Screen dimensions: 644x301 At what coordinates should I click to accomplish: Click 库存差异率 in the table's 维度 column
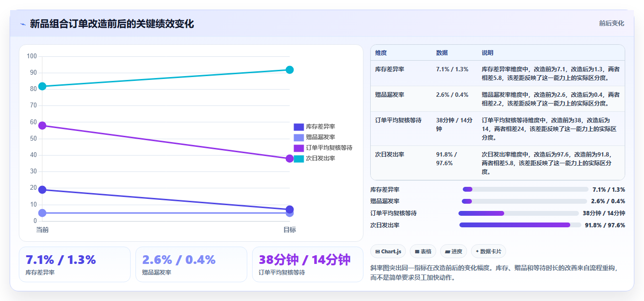click(x=389, y=69)
